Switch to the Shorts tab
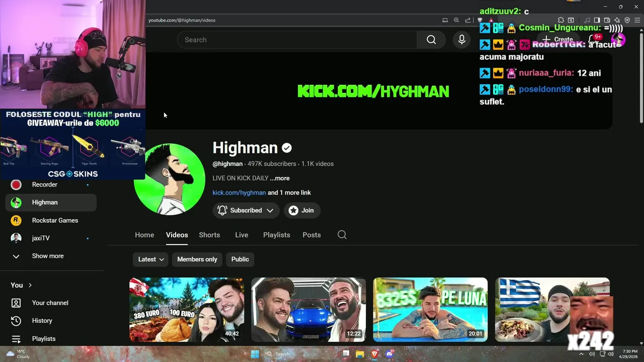Viewport: 644px width, 362px height. 209,235
